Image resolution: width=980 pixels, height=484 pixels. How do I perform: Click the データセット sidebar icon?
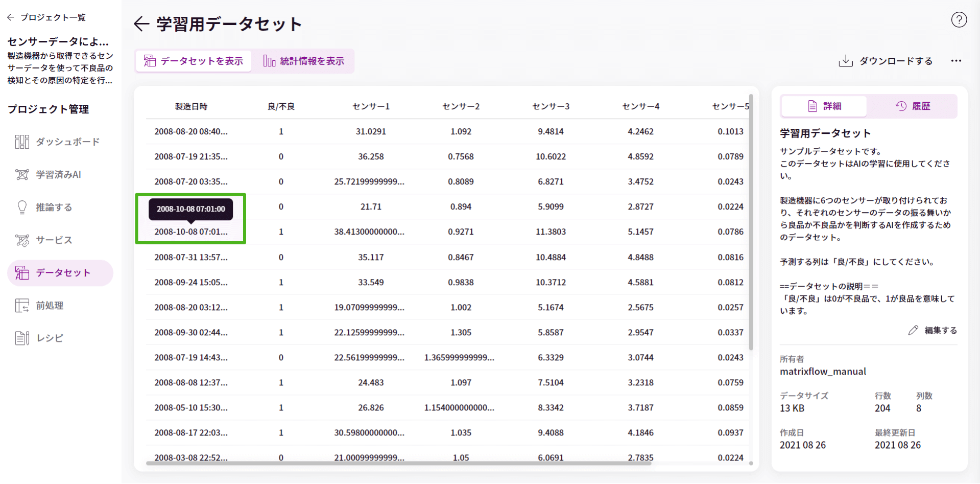[x=22, y=272]
